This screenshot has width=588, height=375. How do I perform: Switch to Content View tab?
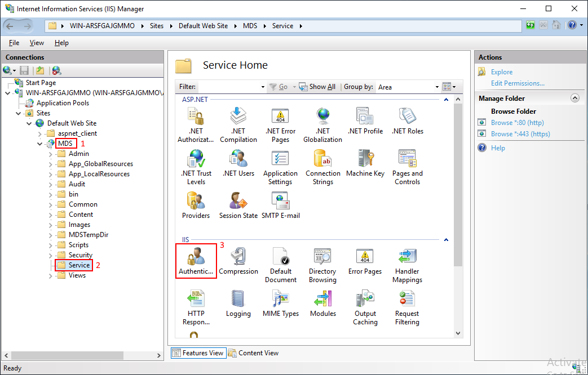point(254,353)
